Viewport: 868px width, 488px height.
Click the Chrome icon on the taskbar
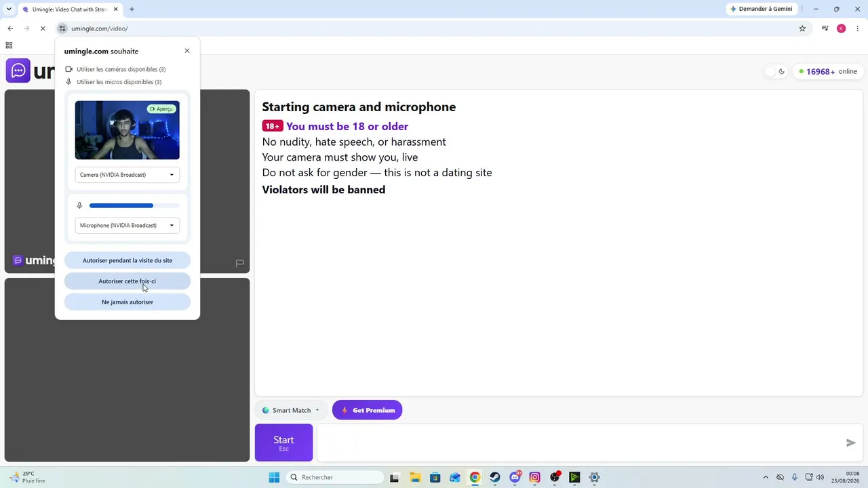(475, 477)
